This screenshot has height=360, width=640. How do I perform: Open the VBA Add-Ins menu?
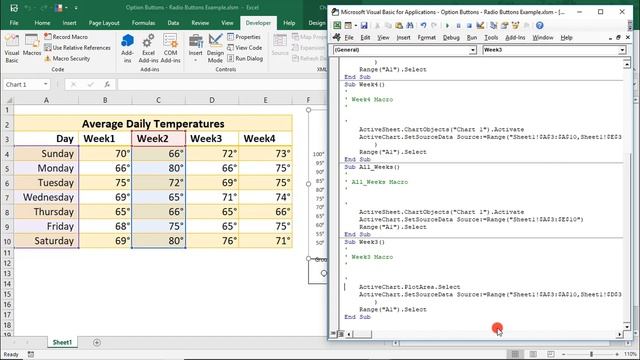[515, 38]
